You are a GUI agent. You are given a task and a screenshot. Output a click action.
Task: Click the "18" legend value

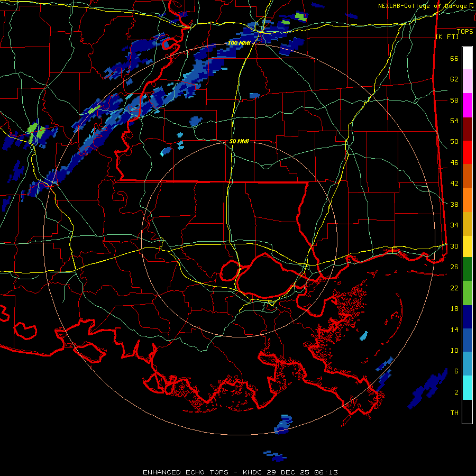454,309
